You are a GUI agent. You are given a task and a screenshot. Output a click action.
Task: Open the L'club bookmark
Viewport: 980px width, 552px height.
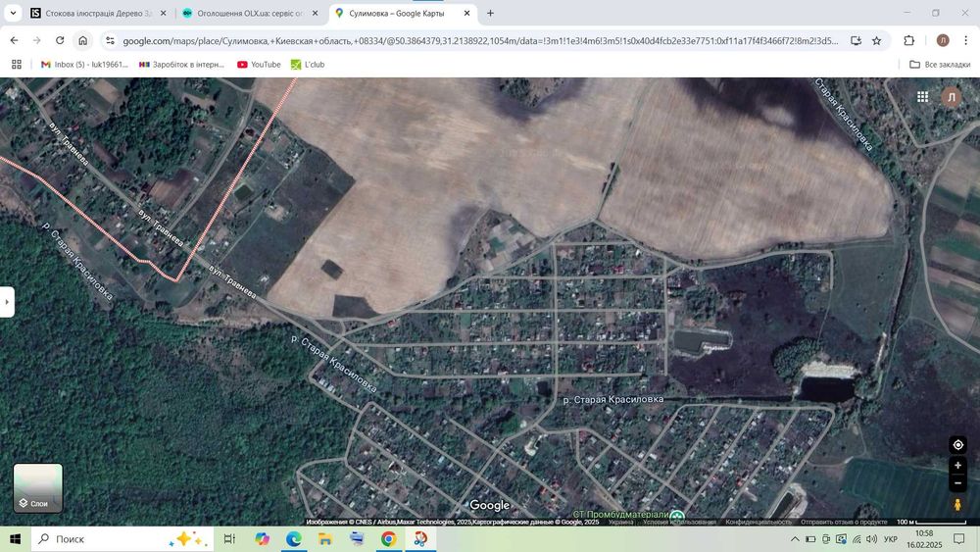(308, 65)
